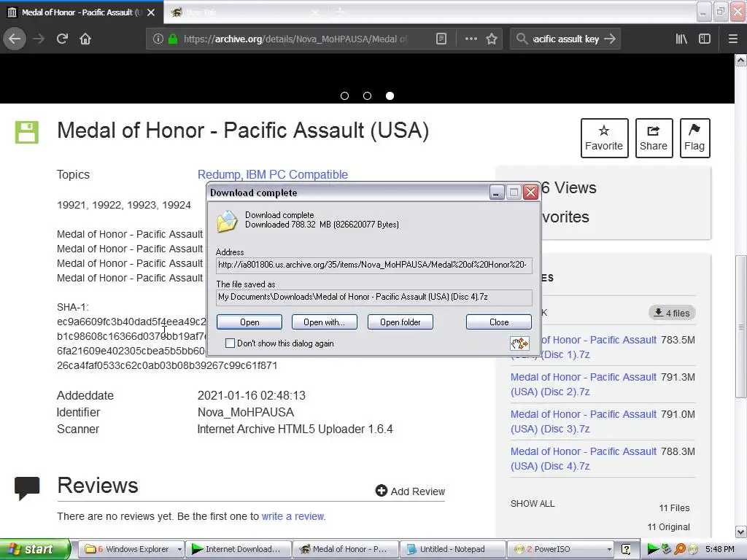The width and height of the screenshot is (747, 560).
Task: Click the Share button
Action: point(654,138)
